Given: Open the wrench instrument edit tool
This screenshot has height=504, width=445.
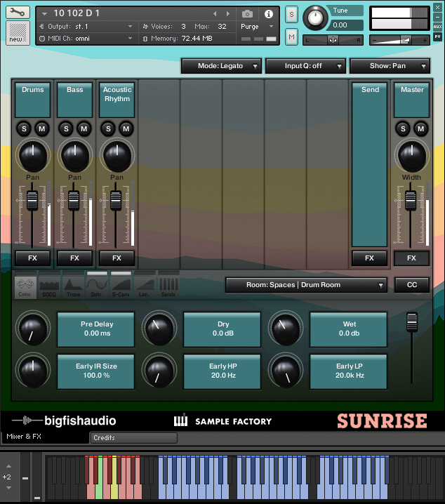Looking at the screenshot, I should (x=18, y=12).
